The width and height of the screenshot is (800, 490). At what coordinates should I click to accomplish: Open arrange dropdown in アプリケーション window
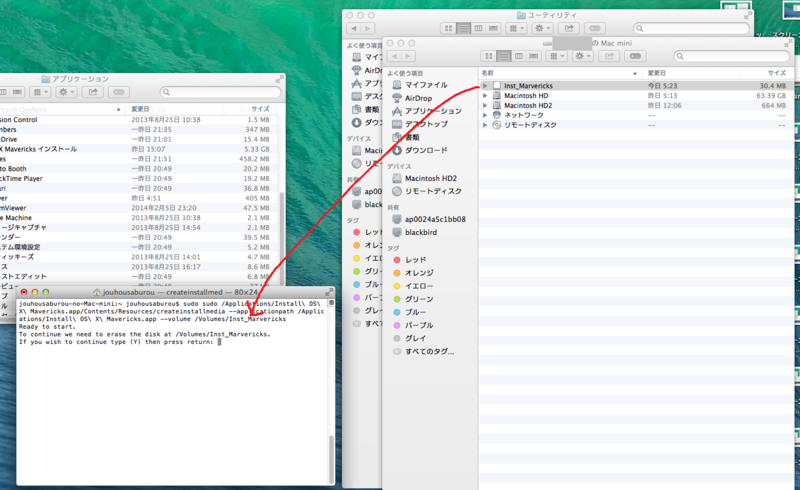[x=40, y=92]
